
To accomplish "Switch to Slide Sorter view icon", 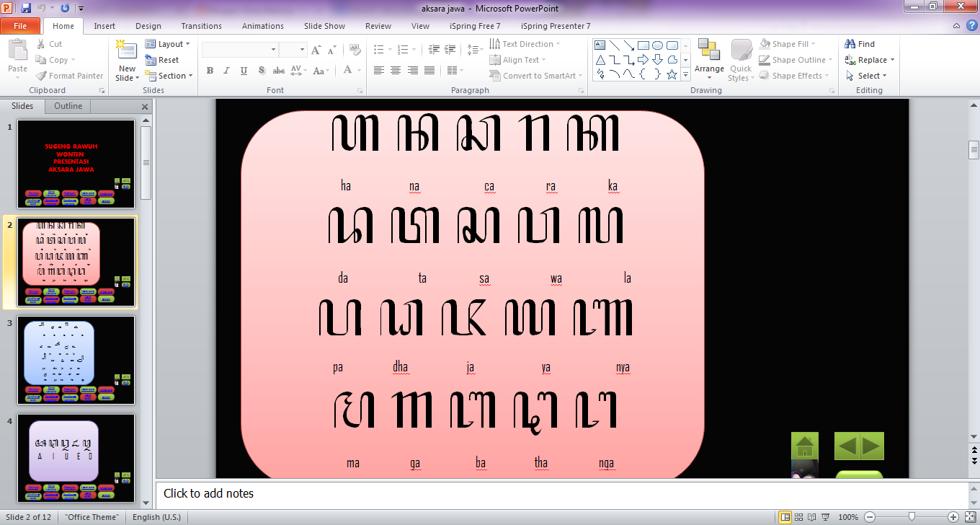I will pos(798,517).
